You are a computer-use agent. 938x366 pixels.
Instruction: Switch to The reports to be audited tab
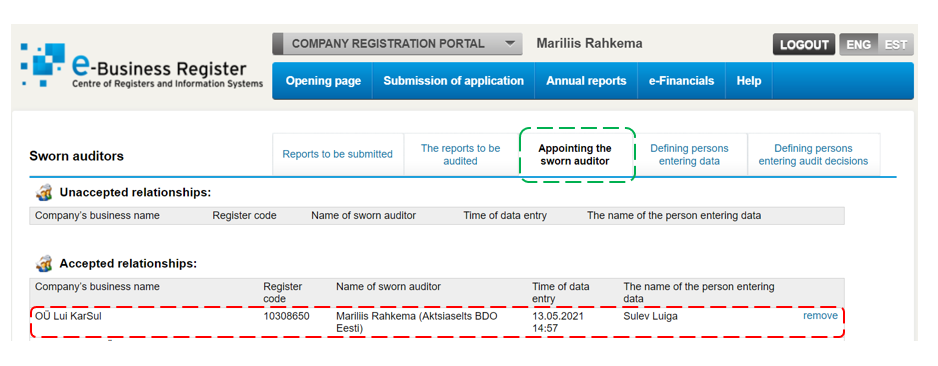[461, 154]
